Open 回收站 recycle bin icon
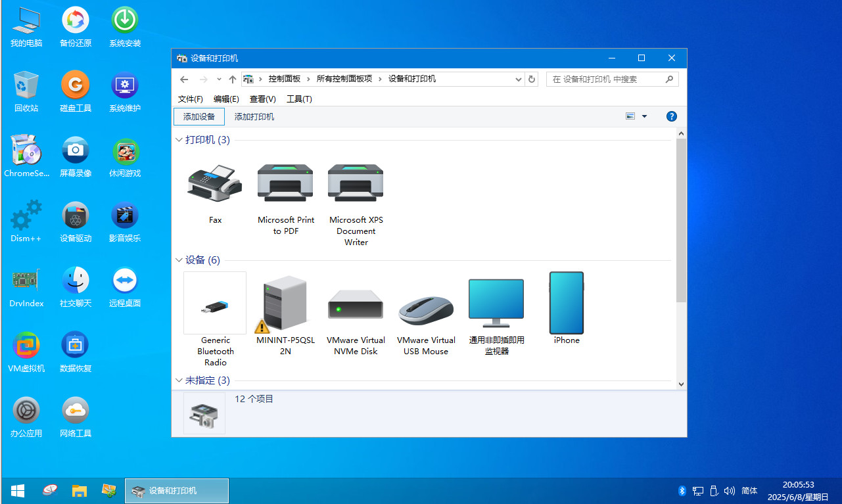Screen dimensions: 842x504 [26, 92]
